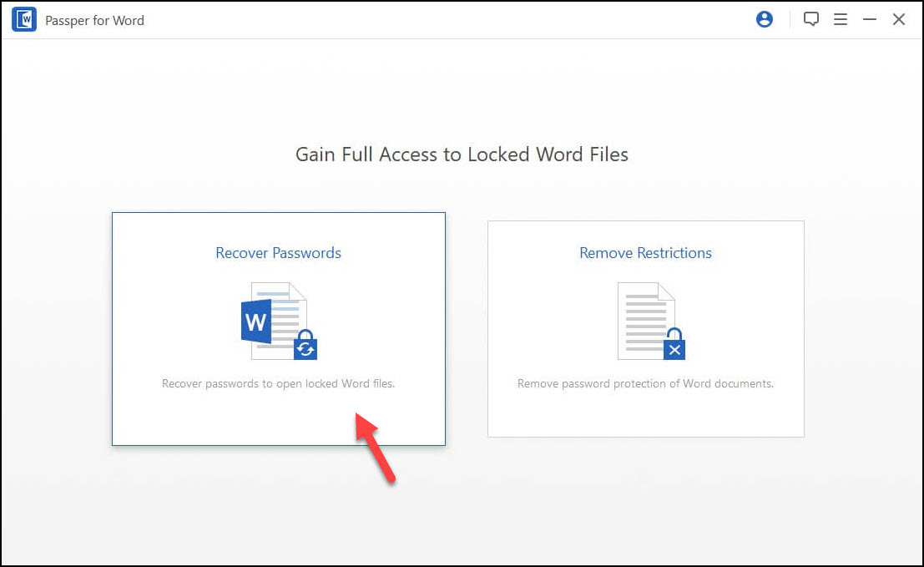Screen dimensions: 924x567
Task: Click 'Recover passwords to open locked Word files.'
Action: click(278, 383)
